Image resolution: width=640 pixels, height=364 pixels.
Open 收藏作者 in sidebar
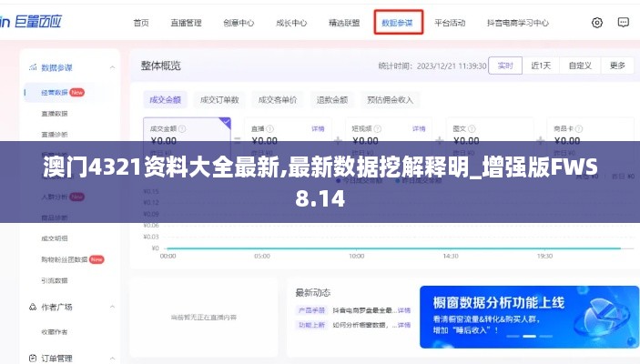[x=55, y=332]
